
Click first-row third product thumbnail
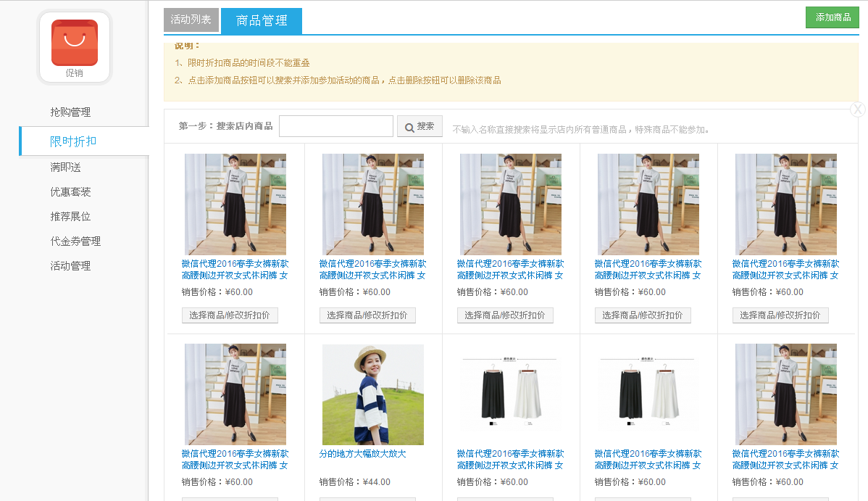tap(510, 204)
